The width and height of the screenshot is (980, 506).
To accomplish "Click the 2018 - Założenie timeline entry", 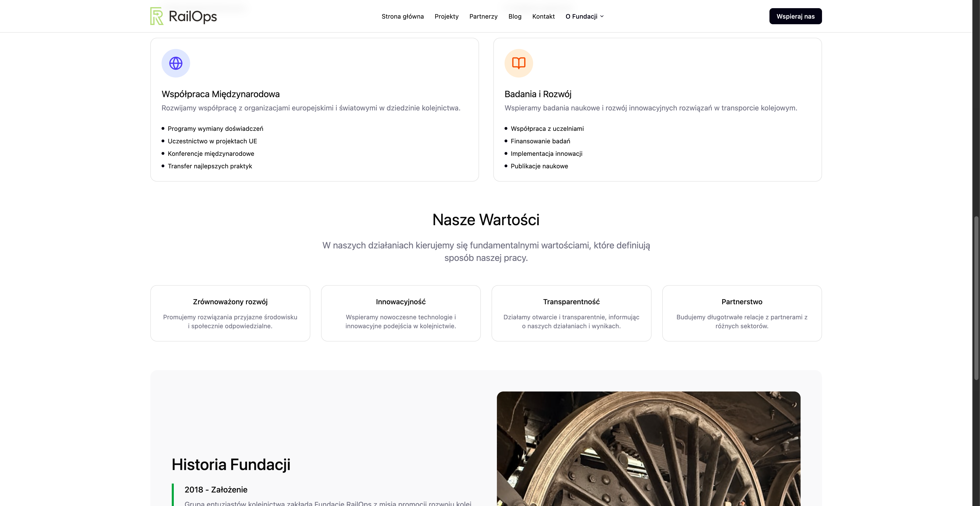I will coord(216,490).
